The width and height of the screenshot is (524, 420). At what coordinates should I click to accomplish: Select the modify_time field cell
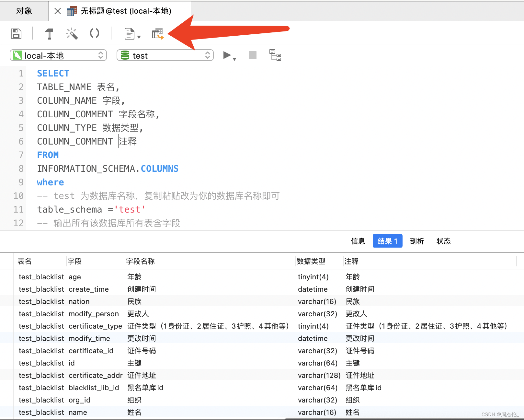pos(89,338)
